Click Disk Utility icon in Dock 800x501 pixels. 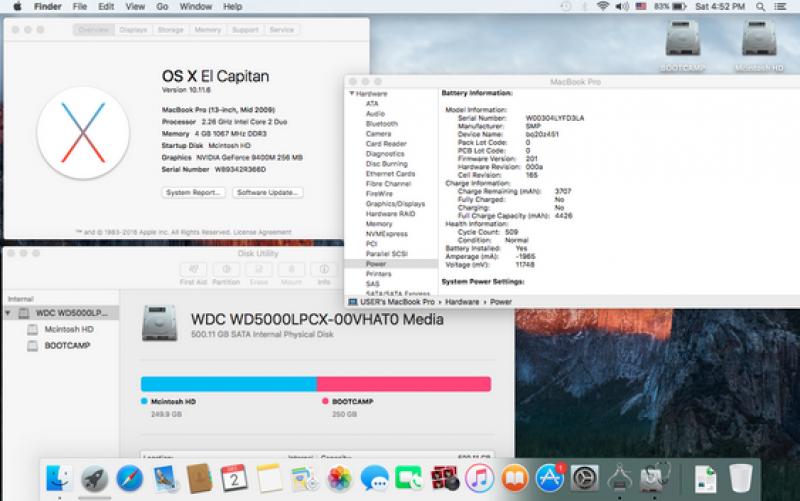(x=655, y=479)
